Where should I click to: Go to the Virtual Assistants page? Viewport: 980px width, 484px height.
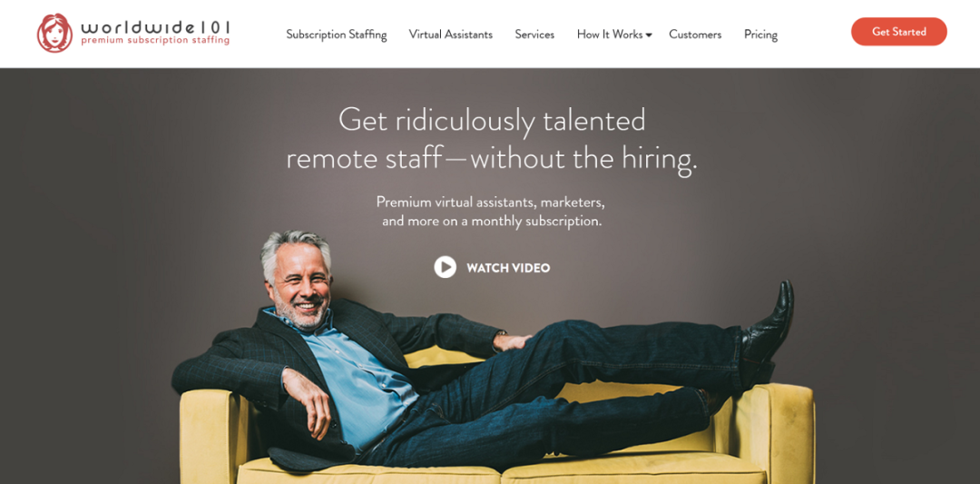tap(451, 35)
